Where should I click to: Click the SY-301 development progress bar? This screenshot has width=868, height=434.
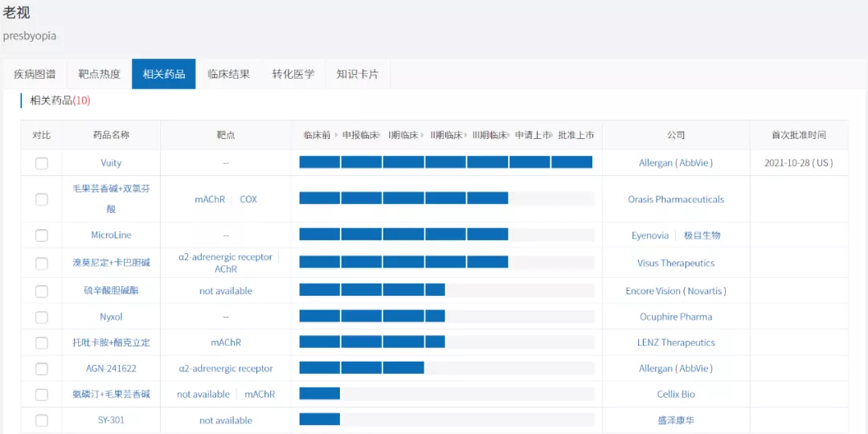(x=446, y=420)
